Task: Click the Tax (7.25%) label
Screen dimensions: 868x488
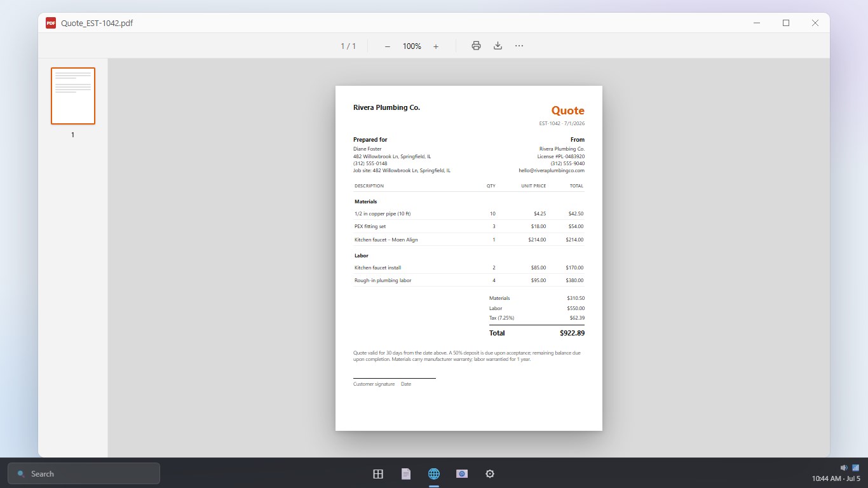Action: [501, 318]
